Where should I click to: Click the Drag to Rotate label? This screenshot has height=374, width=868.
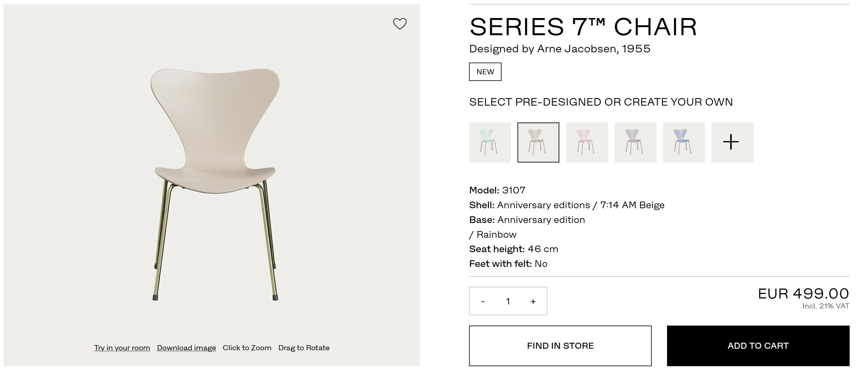click(304, 348)
